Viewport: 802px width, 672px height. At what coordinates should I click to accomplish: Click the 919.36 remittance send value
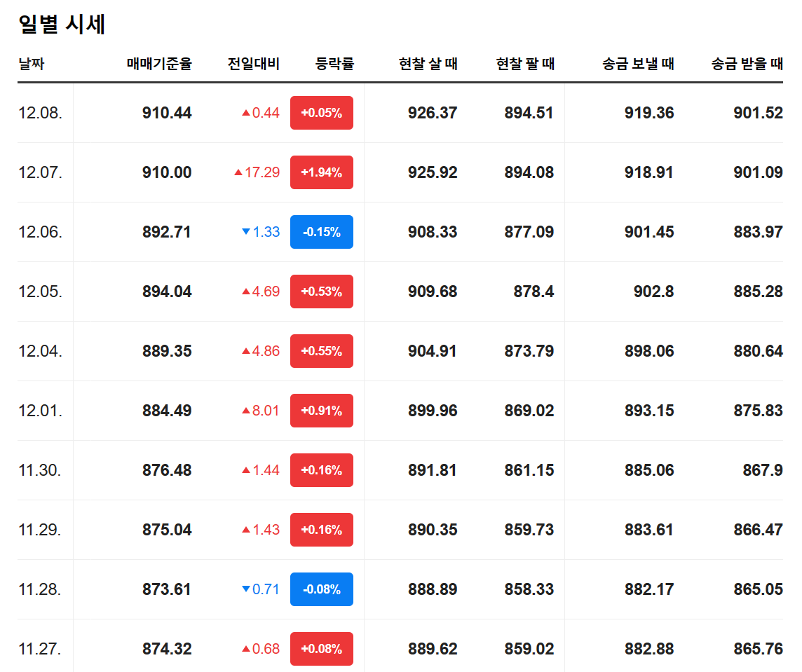pyautogui.click(x=649, y=113)
